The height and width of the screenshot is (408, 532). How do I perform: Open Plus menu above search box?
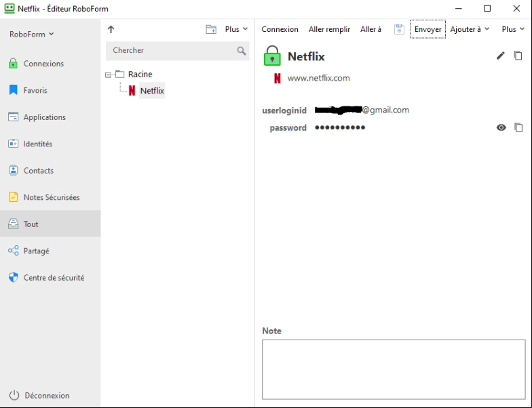click(236, 29)
